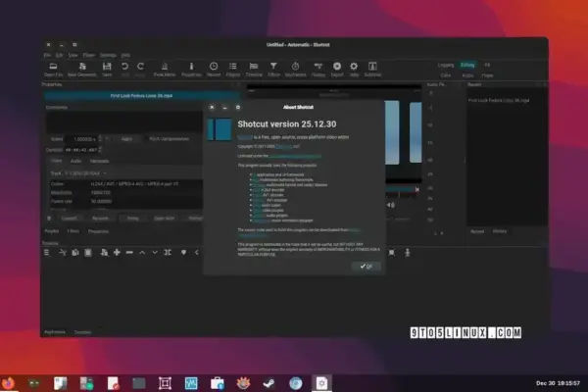Click the timeline Cut scissors icon
The image size is (588, 392).
(63, 253)
